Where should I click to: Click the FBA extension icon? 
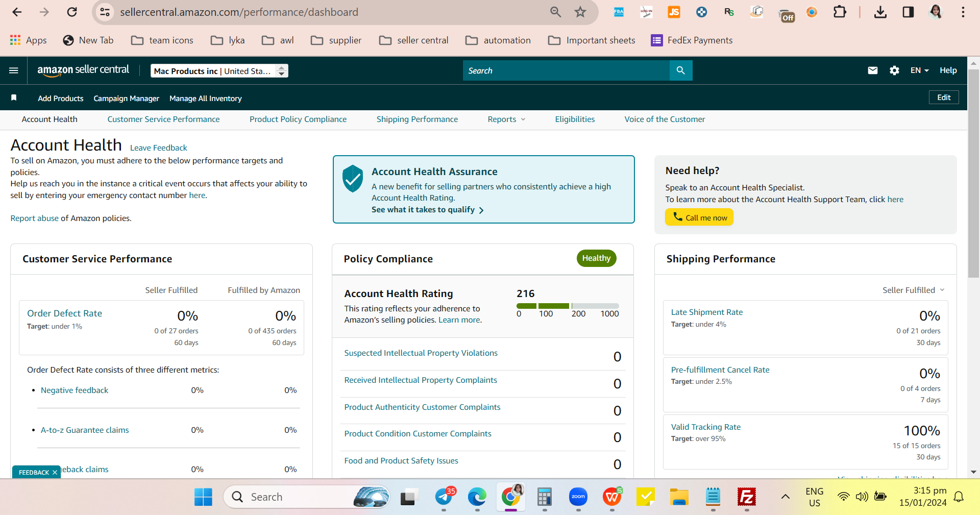coord(619,12)
